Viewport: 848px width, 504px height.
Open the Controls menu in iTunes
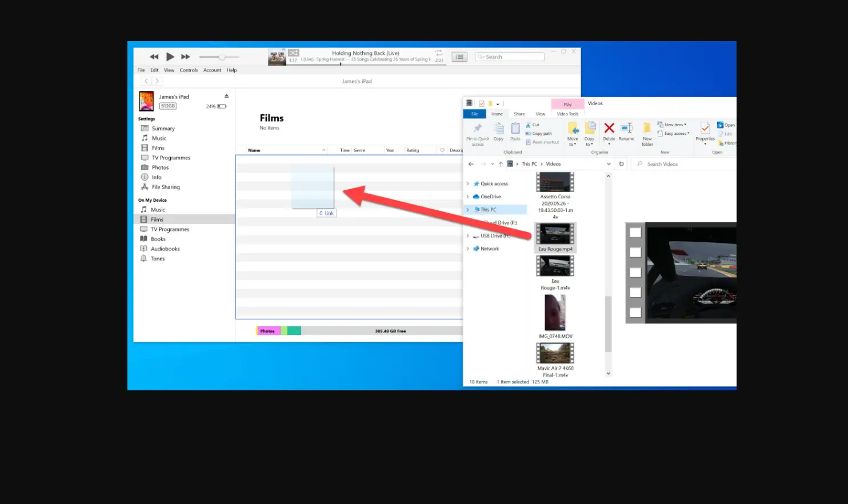[x=189, y=70]
